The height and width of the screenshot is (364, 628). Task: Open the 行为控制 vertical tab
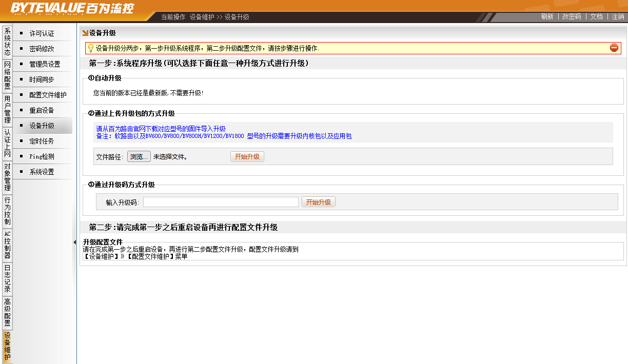(x=7, y=211)
